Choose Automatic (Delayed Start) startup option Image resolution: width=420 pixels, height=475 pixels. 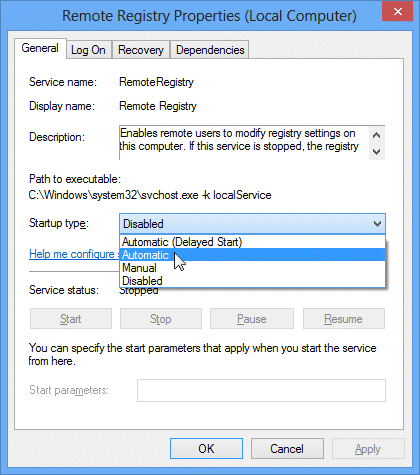coord(252,242)
